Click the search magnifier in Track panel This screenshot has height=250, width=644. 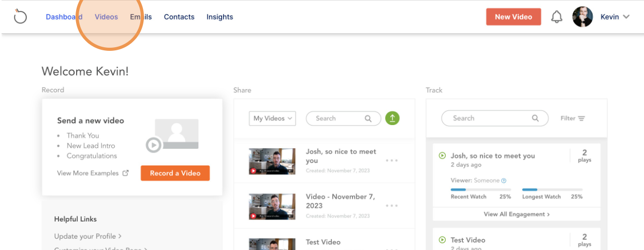(x=535, y=118)
